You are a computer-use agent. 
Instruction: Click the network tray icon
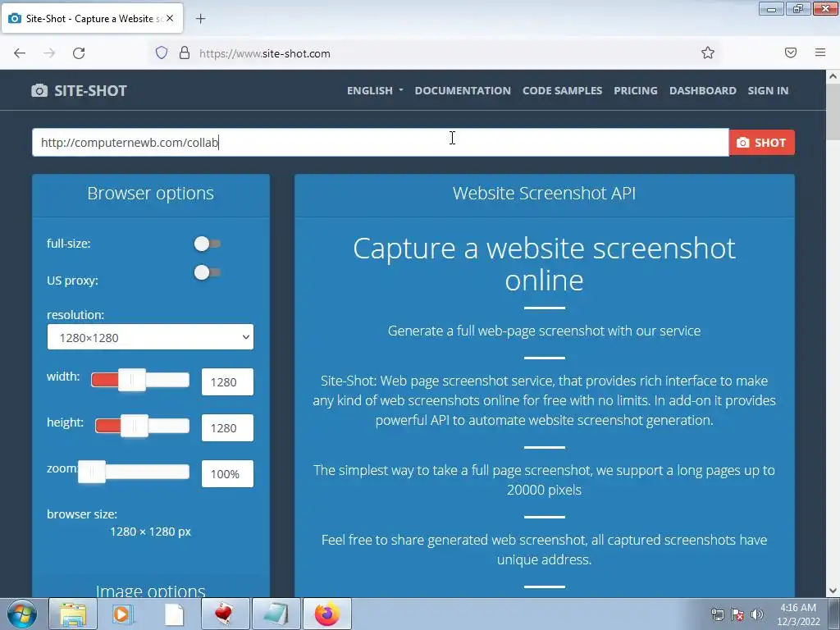coord(717,615)
